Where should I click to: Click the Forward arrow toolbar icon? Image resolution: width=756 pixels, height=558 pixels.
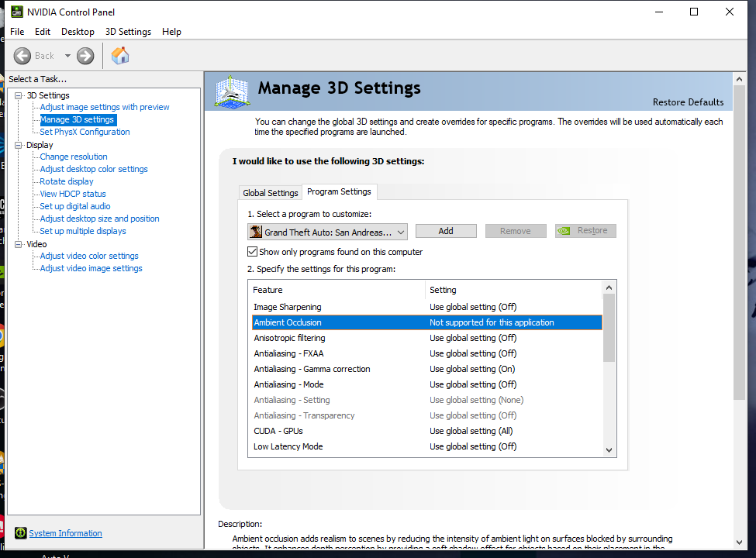pyautogui.click(x=85, y=56)
